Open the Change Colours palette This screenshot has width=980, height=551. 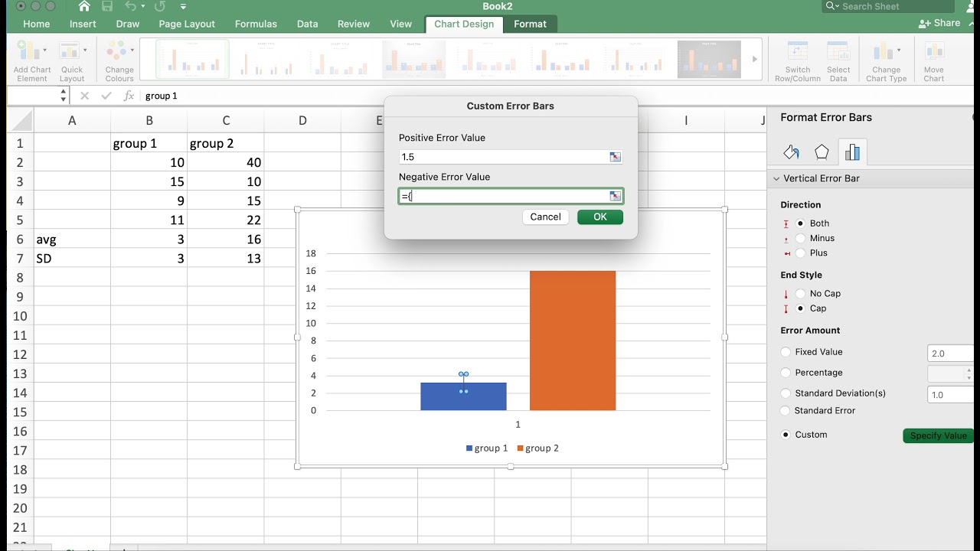(119, 61)
